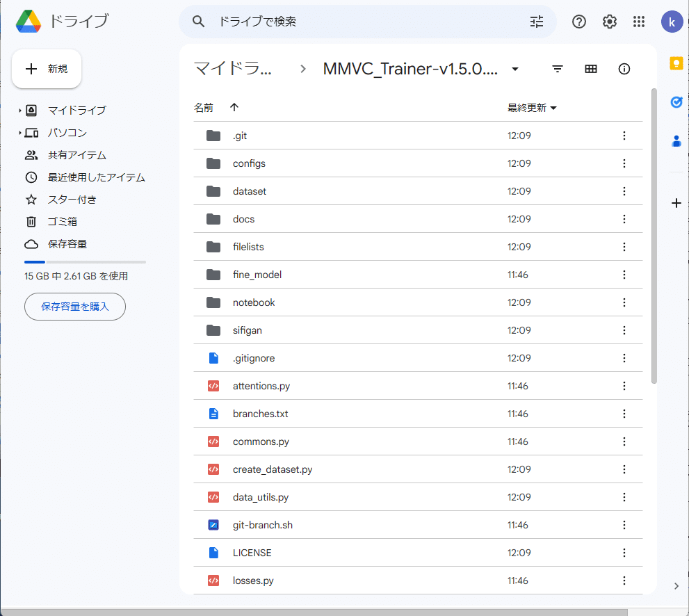Viewport: 689px width, 616px height.
Task: Open MMVC_Trainer folder dropdown arrow
Action: 515,69
